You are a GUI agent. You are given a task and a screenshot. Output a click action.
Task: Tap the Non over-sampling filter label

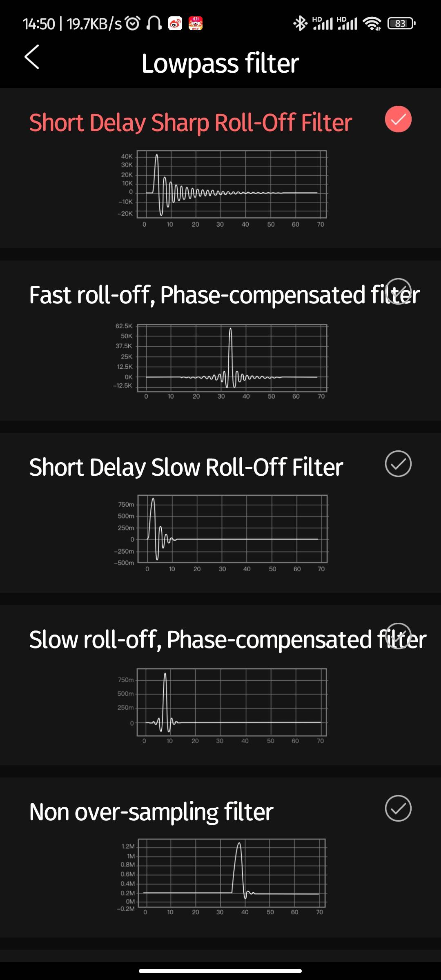click(x=151, y=812)
